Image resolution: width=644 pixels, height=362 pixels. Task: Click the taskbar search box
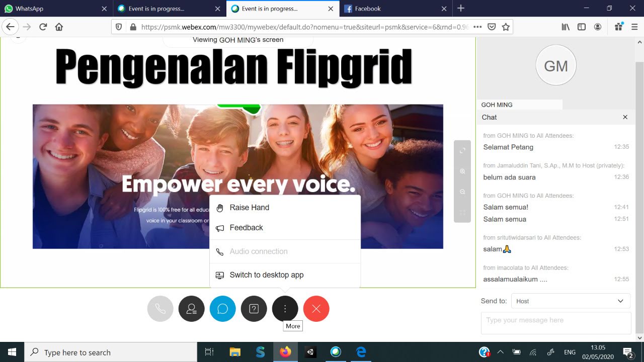pos(111,352)
